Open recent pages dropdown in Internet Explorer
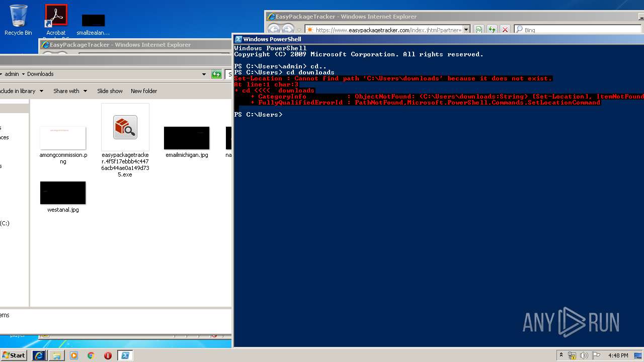Image resolution: width=644 pixels, height=362 pixels. 299,30
